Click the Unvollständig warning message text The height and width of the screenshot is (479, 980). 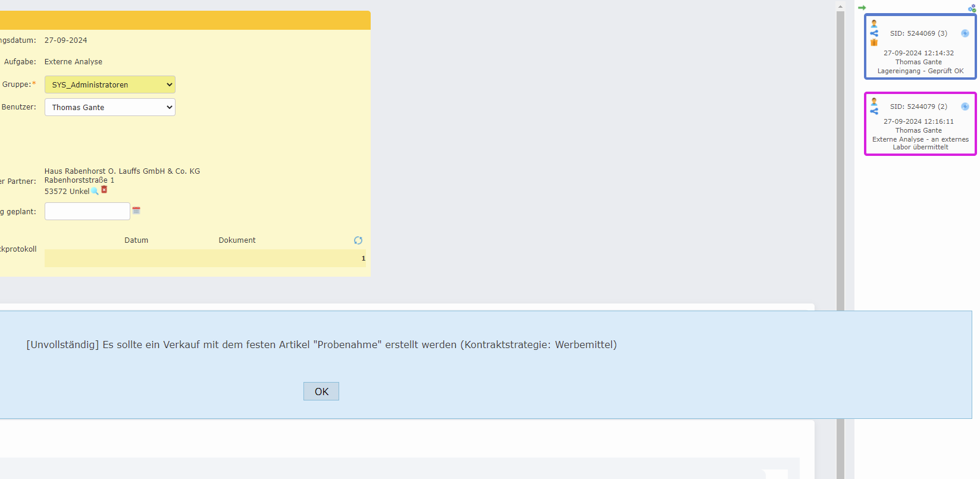point(321,345)
